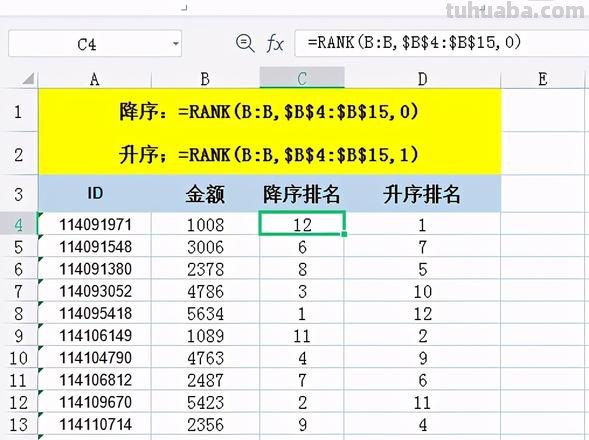Click the select-all corner triangle
The height and width of the screenshot is (440, 589).
tap(29, 79)
